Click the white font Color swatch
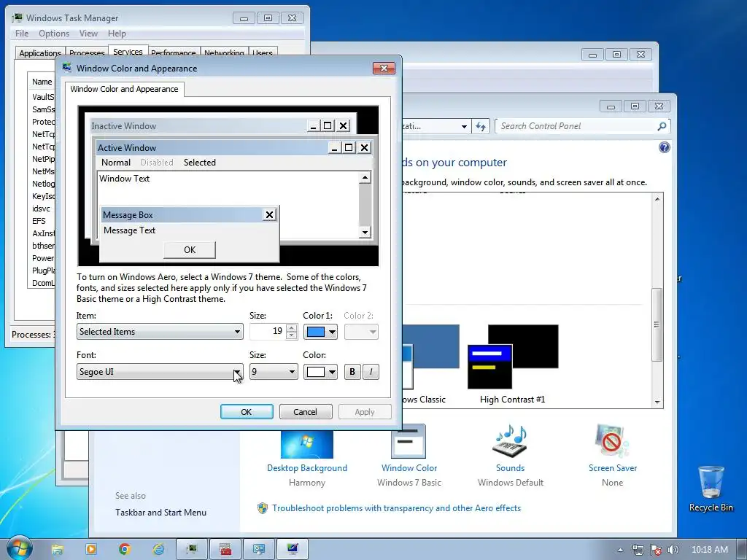This screenshot has height=560, width=747. click(x=315, y=372)
